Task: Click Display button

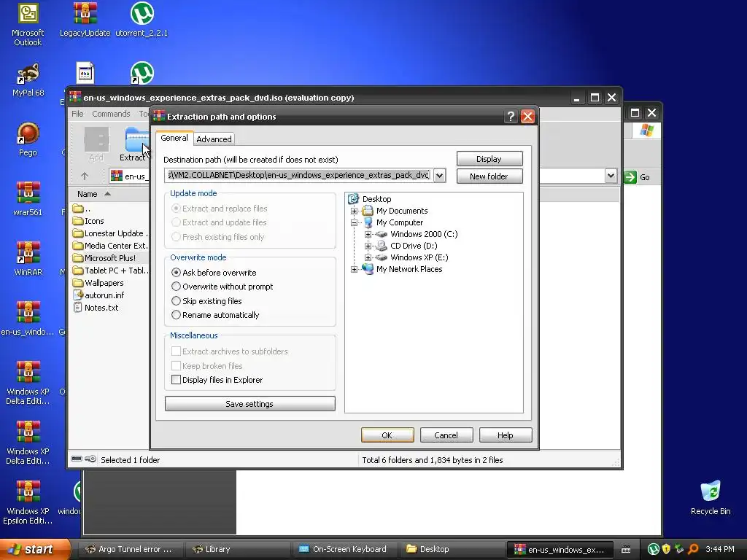Action: click(489, 159)
